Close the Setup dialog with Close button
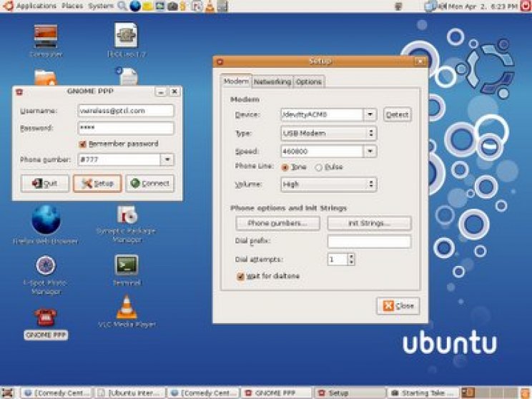The width and height of the screenshot is (532, 399). click(398, 306)
